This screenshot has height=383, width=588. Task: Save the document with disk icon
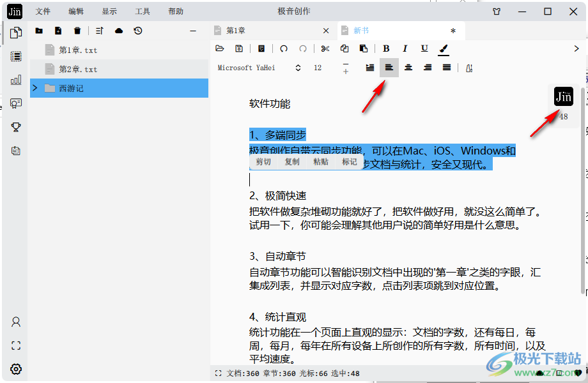coord(239,49)
